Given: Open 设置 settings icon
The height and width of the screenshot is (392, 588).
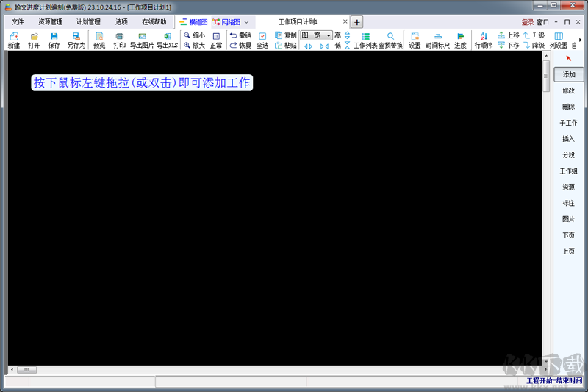Looking at the screenshot, I should coord(415,40).
